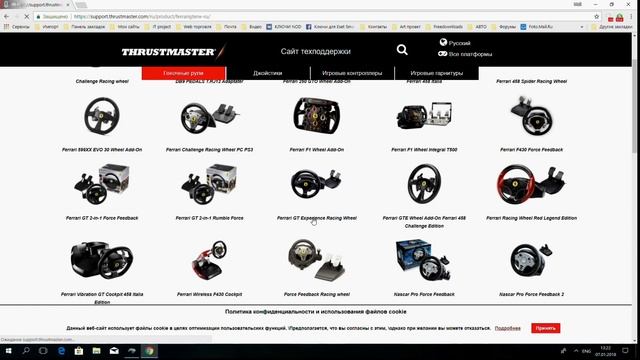640x360 pixels.
Task: Click Ferrari 458 Spider Racing Wheel text
Action: coord(531,81)
